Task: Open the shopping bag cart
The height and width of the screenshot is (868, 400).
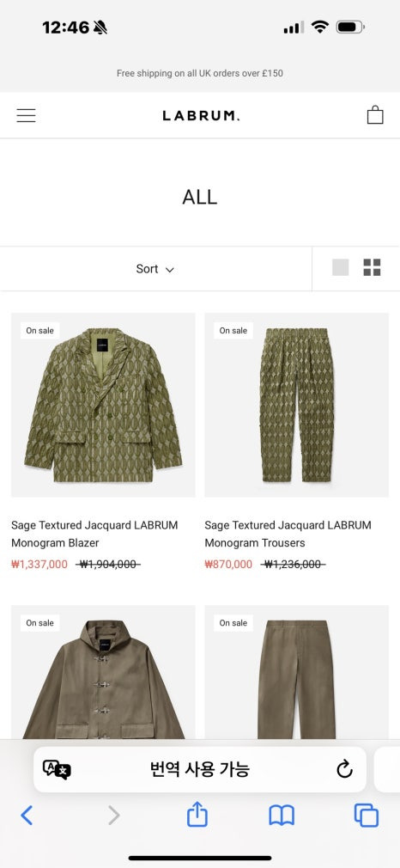Action: point(375,115)
